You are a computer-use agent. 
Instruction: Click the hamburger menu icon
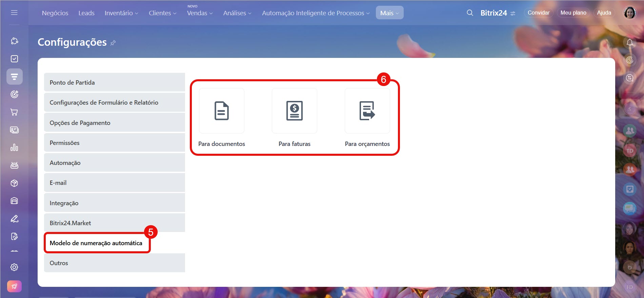(14, 13)
